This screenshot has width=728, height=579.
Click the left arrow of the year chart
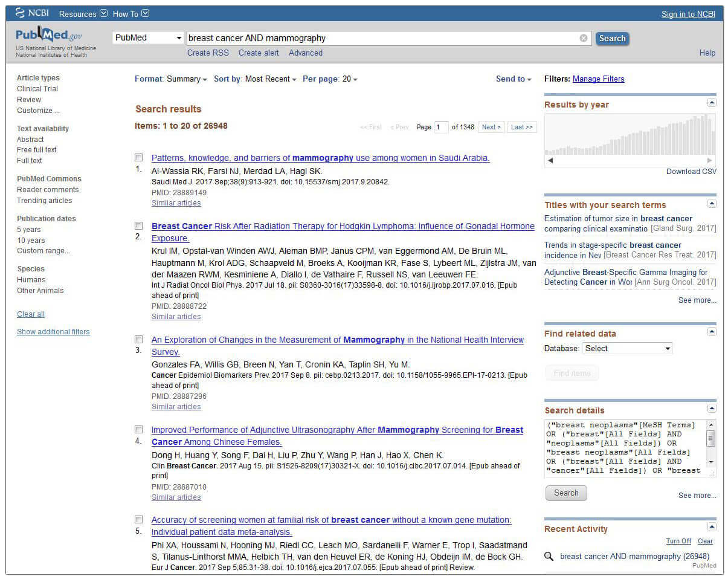(x=550, y=161)
